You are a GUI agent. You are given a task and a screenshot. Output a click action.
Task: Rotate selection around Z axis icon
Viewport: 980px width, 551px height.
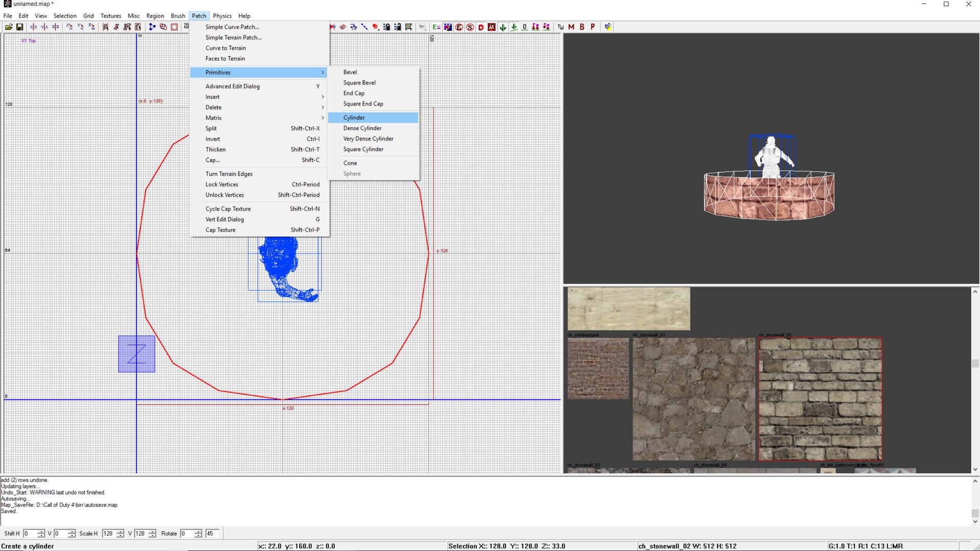(x=92, y=27)
